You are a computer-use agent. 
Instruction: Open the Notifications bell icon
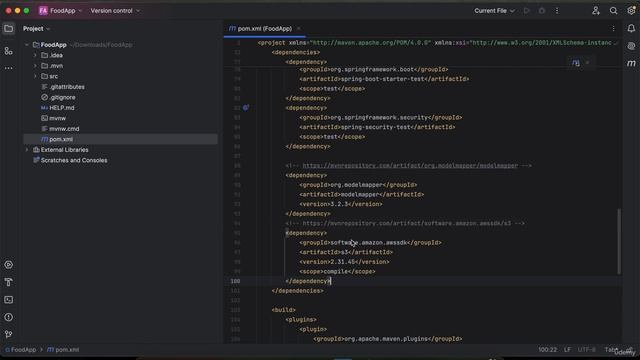tap(631, 29)
